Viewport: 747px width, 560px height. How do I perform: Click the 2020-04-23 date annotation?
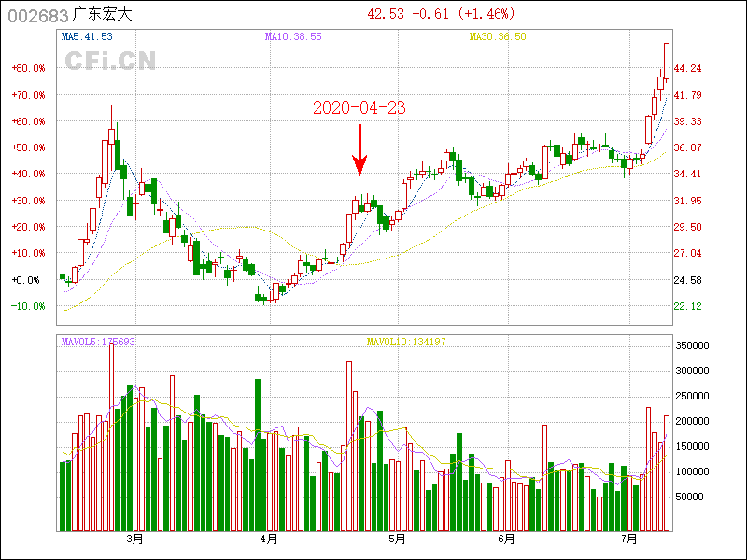click(359, 107)
